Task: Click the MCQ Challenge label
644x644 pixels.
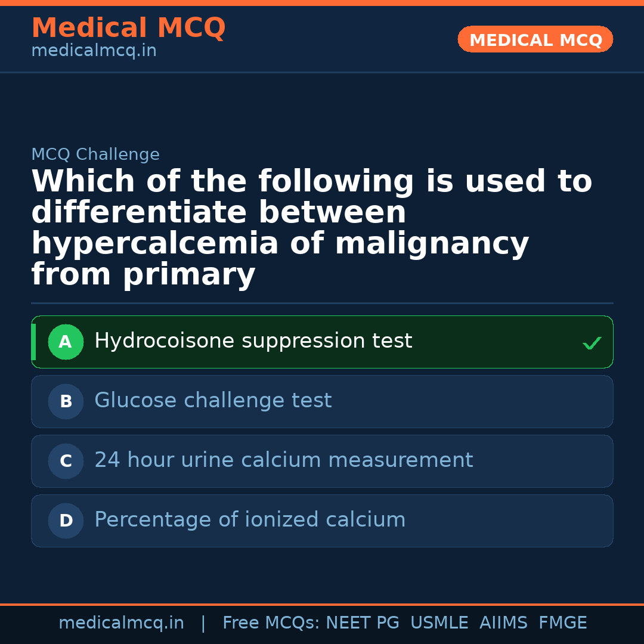Action: coord(95,154)
